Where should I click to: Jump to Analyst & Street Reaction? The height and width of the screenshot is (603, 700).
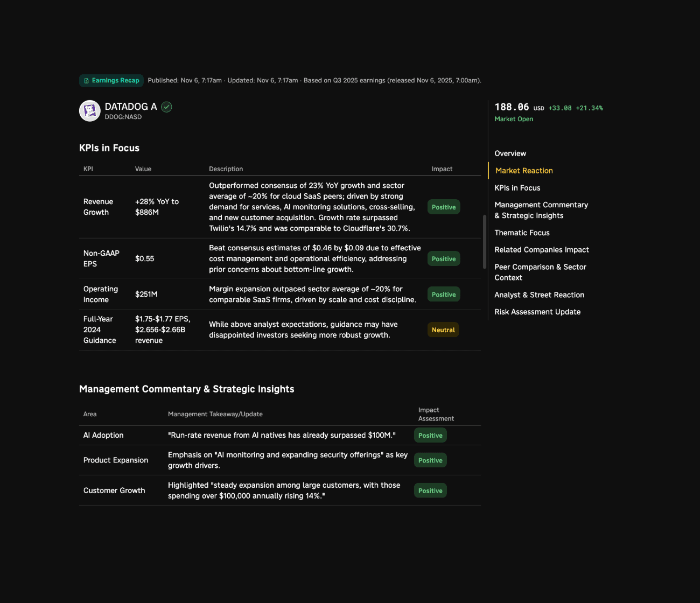[539, 295]
